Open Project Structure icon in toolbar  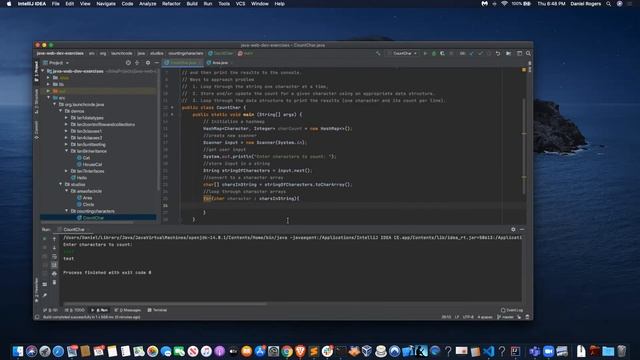[x=519, y=53]
